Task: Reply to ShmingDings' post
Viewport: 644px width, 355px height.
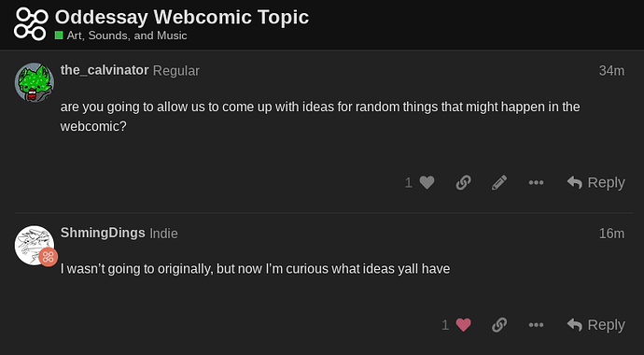Action: [x=596, y=325]
